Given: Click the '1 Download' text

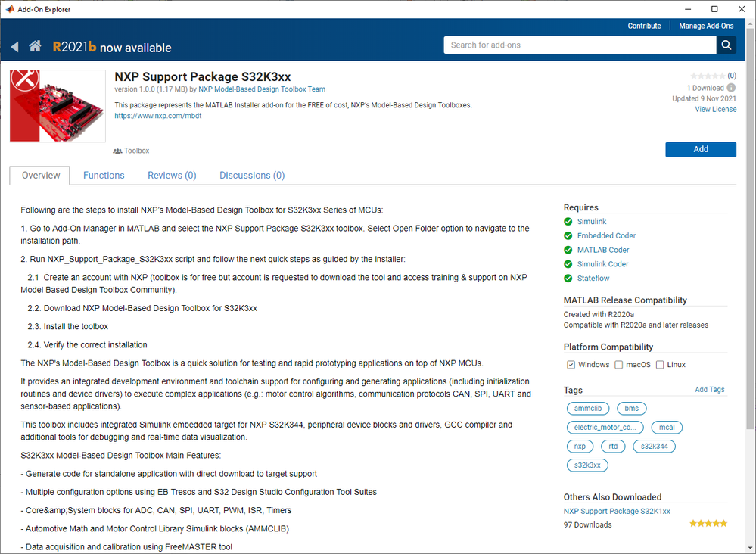Looking at the screenshot, I should click(x=705, y=88).
